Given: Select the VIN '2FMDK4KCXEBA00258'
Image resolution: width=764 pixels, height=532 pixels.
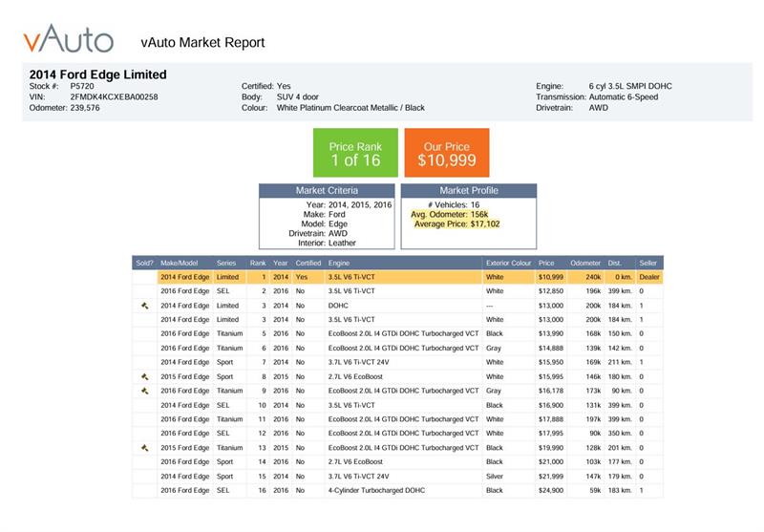Looking at the screenshot, I should click(x=114, y=97).
